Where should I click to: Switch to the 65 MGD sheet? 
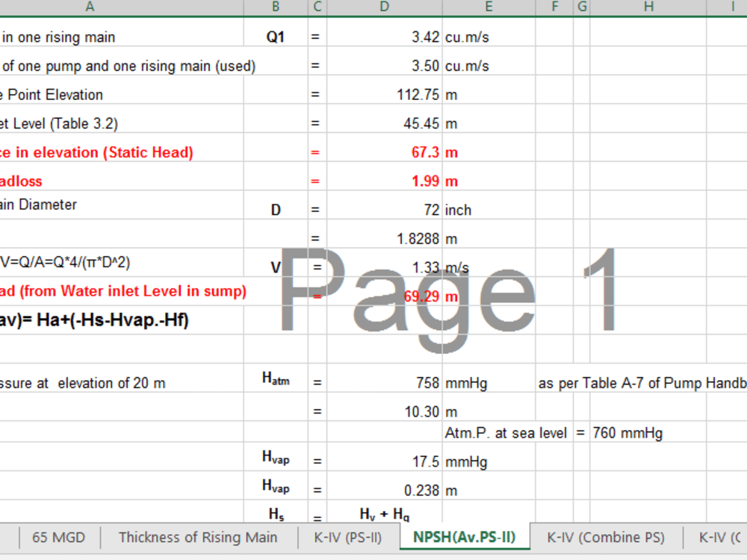tap(58, 537)
